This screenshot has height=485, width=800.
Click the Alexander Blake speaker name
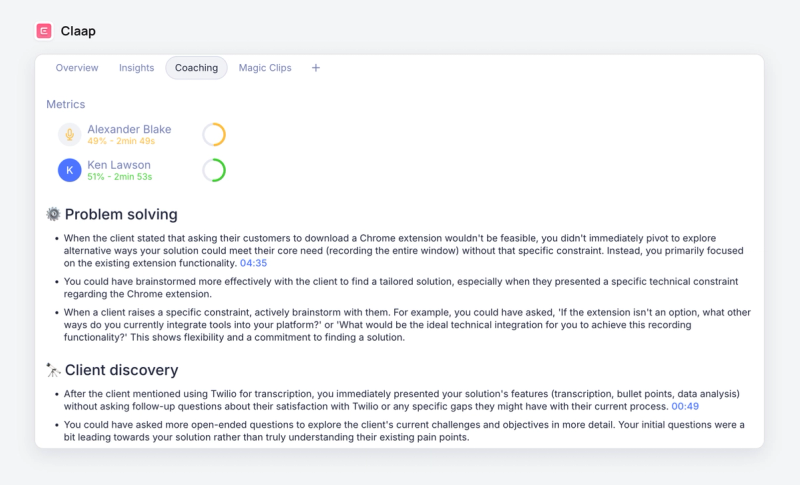129,130
